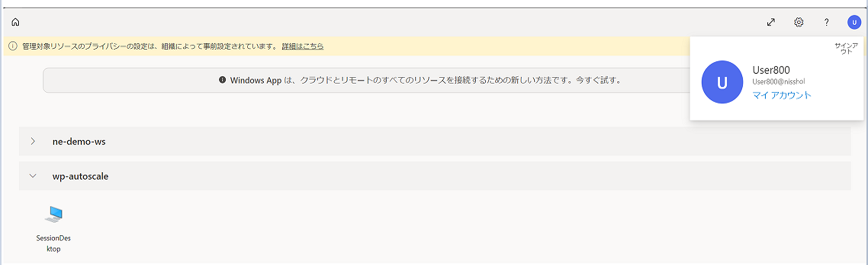868x265 pixels.
Task: Click the Windows App announcement banner
Action: tap(366, 80)
